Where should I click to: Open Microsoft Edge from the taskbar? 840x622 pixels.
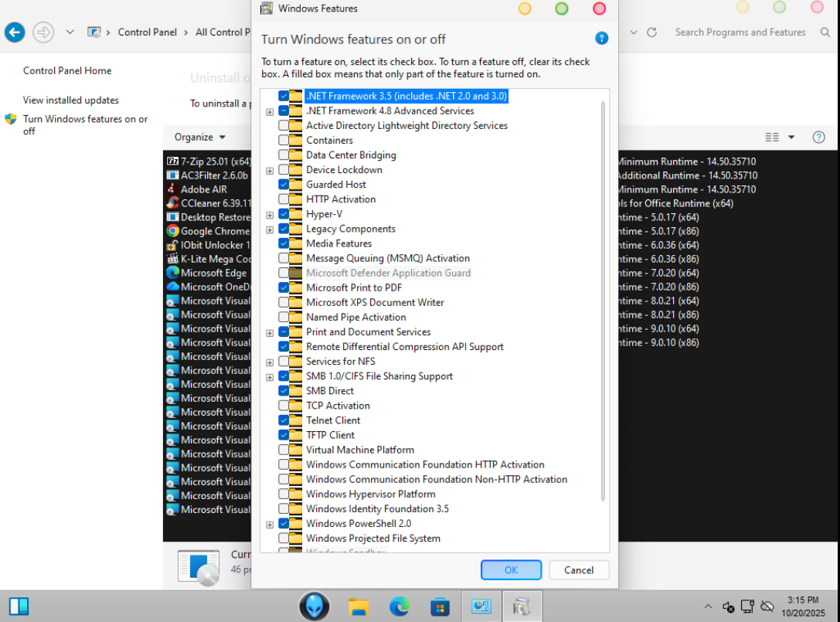coord(399,607)
